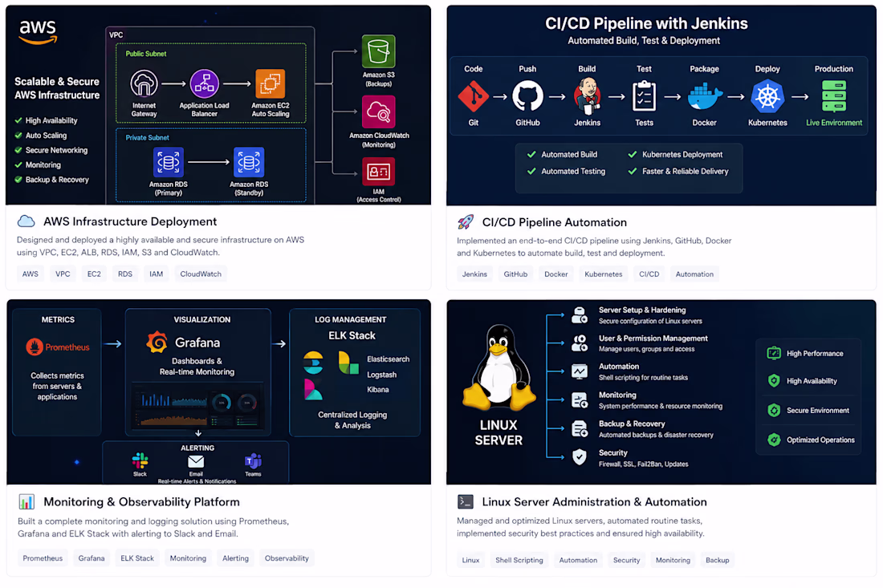Viewport: 883px width, 588px height.
Task: Click the Shell Scripting tag
Action: point(519,560)
